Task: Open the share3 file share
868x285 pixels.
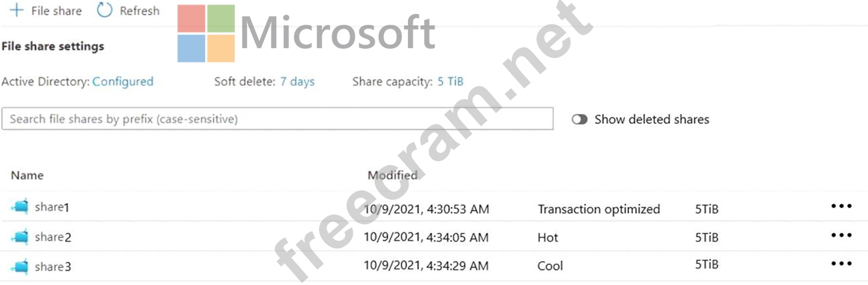Action: (53, 267)
